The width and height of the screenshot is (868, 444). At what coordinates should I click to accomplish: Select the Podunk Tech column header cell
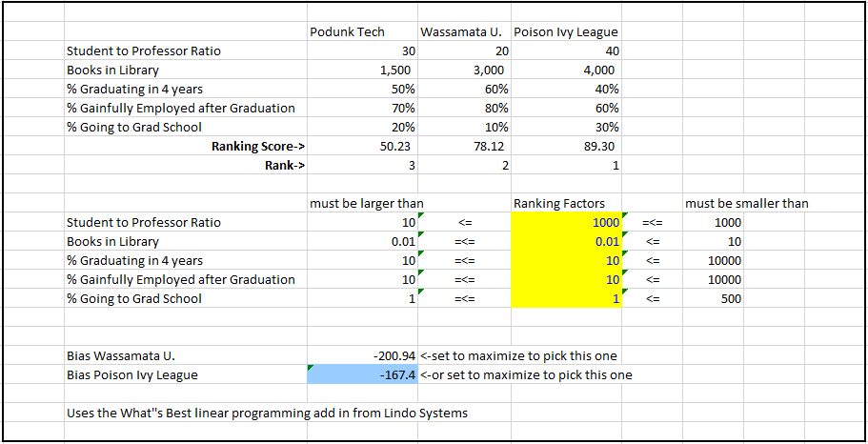tap(348, 32)
